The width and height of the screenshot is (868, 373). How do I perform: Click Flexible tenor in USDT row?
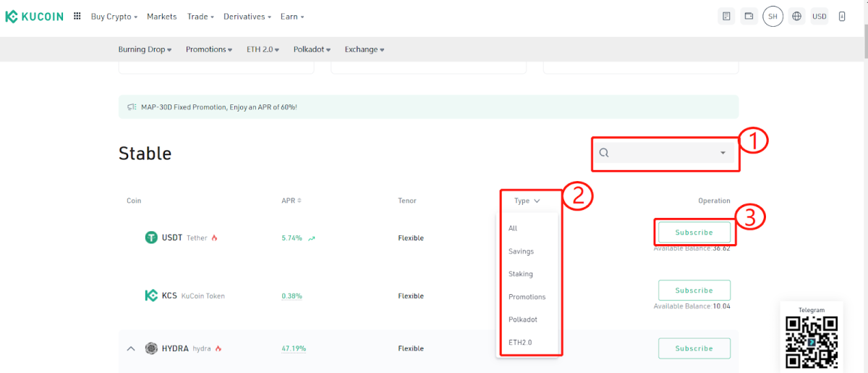(411, 238)
